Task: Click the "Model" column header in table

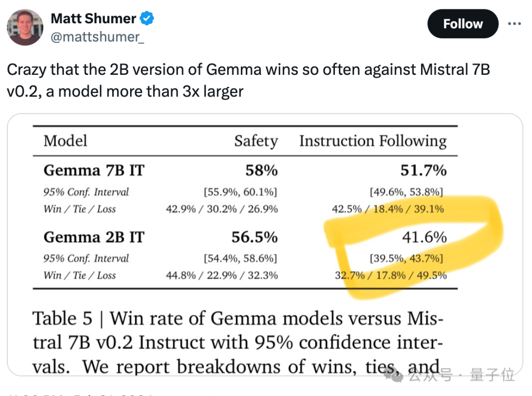Action: pos(65,141)
